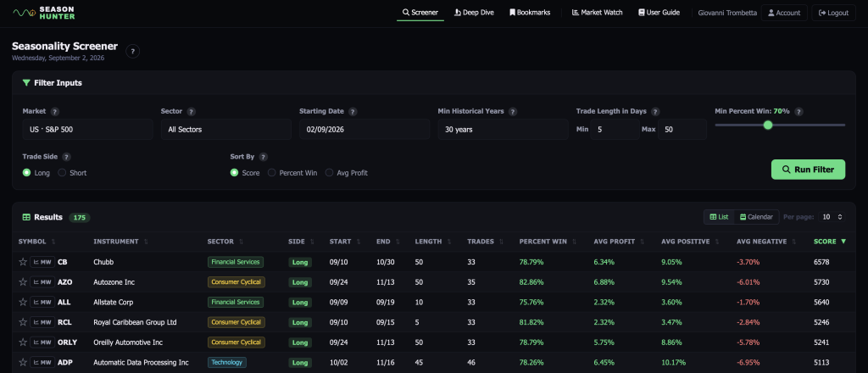Open Market Watch for RCL row
Screen dimensions: 868x373
coord(42,322)
